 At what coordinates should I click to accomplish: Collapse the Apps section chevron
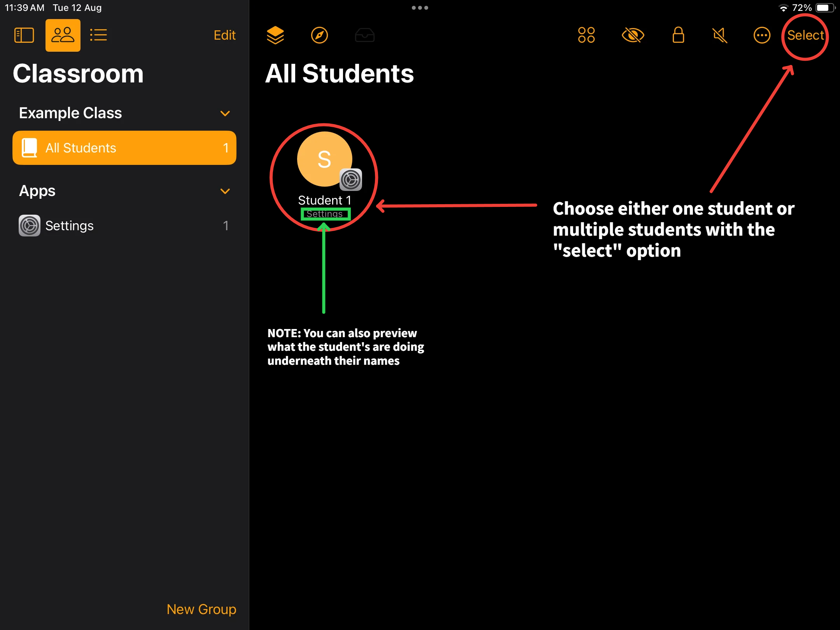click(225, 191)
